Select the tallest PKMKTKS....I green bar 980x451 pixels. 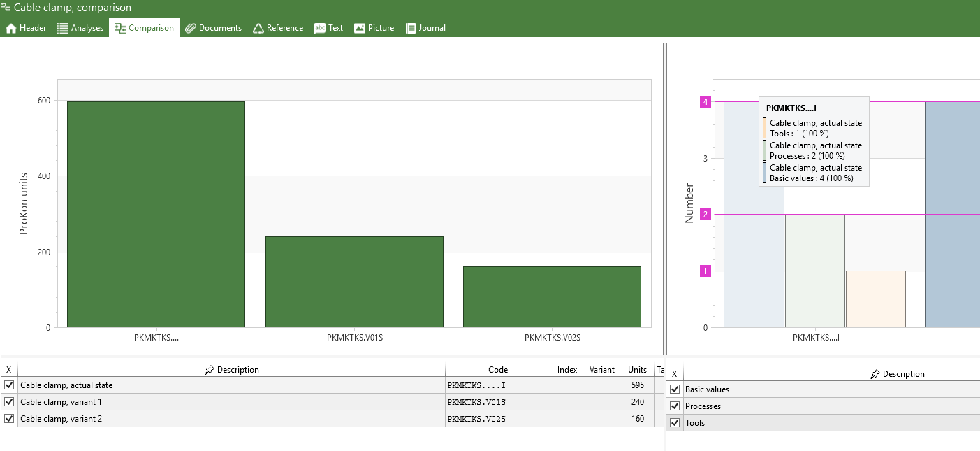pos(156,214)
